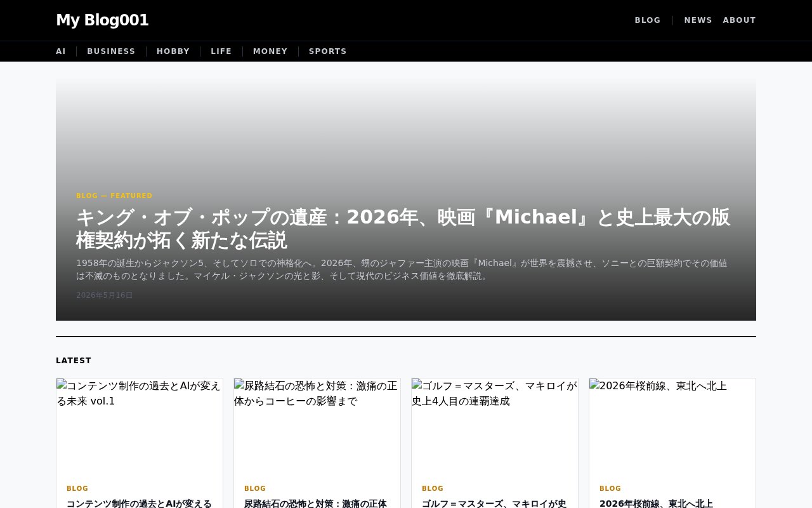Click the featured article summary starting 1958年
The height and width of the screenshot is (508, 812).
coord(402,269)
